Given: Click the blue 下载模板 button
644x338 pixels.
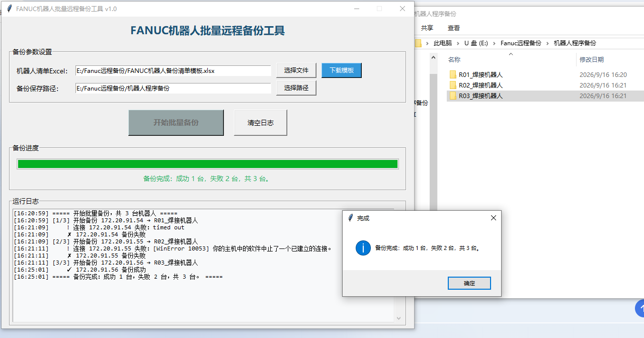Looking at the screenshot, I should tap(342, 70).
